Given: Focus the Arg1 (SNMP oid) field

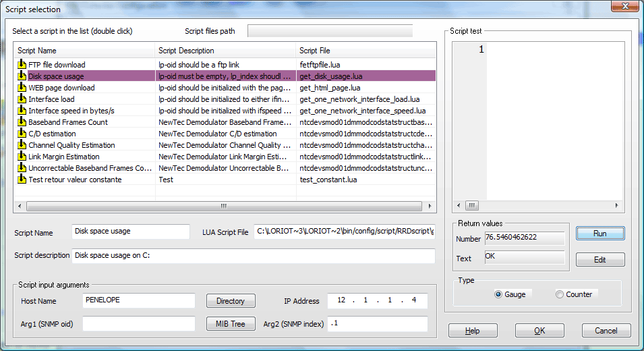Looking at the screenshot, I should [x=139, y=323].
